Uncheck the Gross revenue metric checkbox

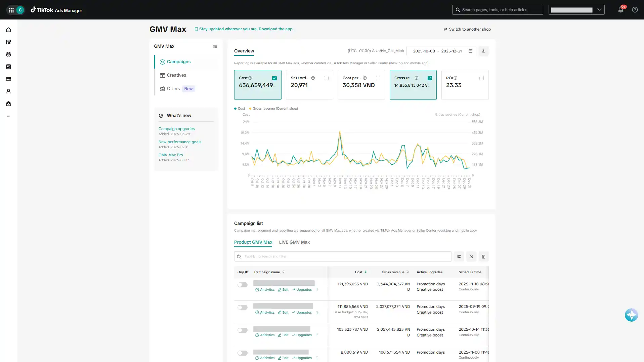pos(430,78)
